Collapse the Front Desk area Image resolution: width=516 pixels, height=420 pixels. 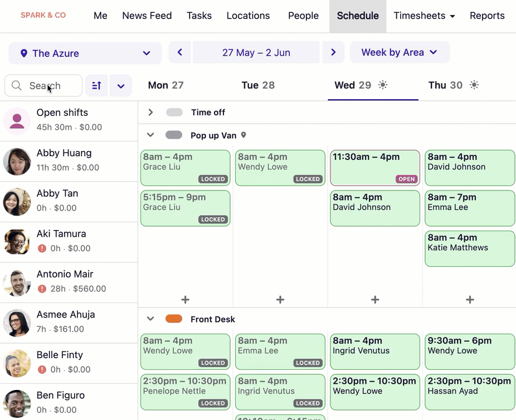[x=150, y=319]
